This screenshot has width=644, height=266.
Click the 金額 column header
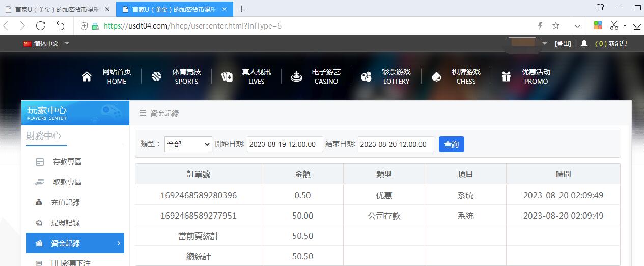(x=303, y=174)
